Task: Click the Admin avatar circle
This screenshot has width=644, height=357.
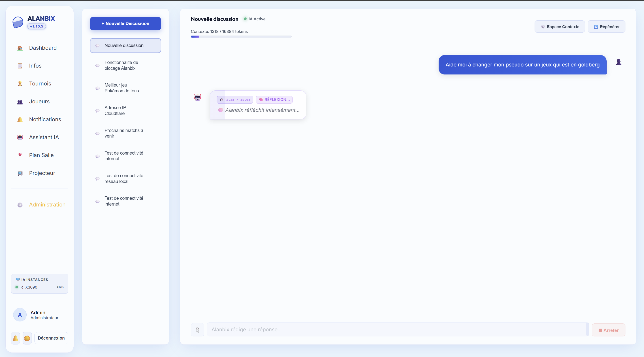Action: [20, 315]
